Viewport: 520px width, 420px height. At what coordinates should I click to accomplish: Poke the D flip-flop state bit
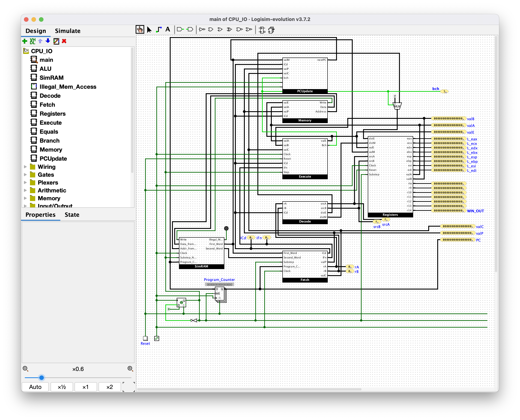tap(181, 303)
